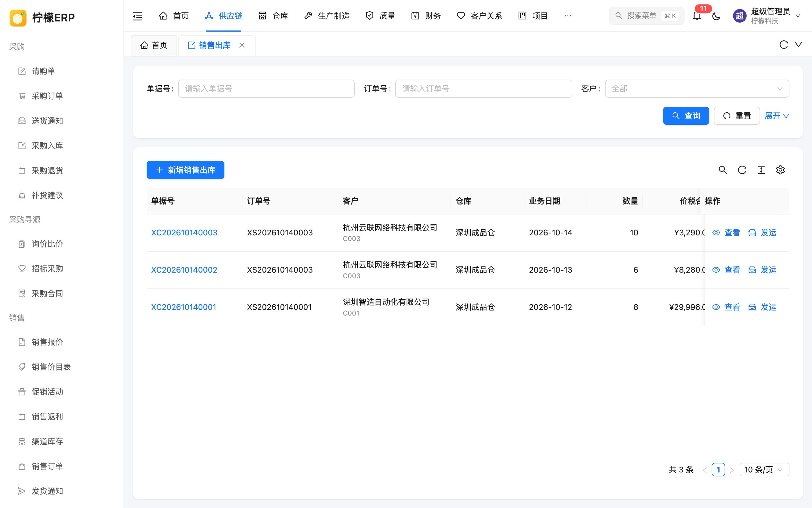Viewport: 812px width, 508px height.
Task: Expand the 客户 filter dropdown
Action: (x=697, y=89)
